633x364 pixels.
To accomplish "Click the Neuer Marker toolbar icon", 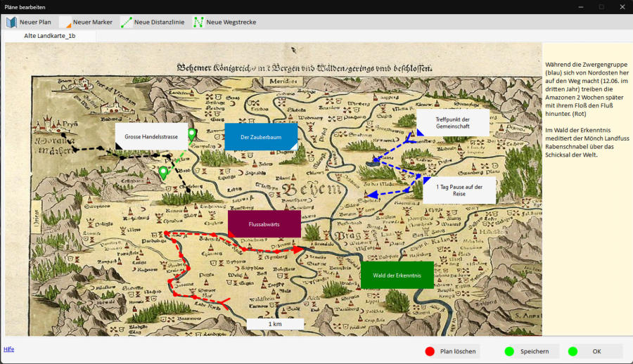I will [65, 22].
